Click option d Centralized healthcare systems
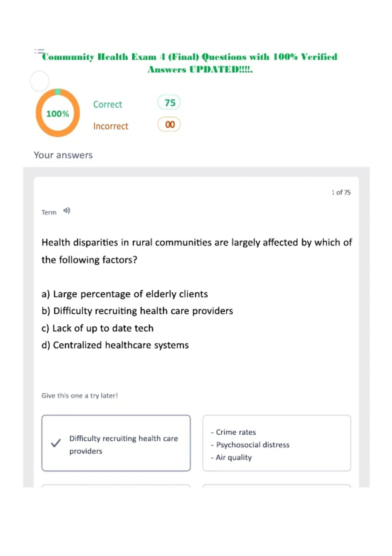392x556 pixels. (115, 345)
